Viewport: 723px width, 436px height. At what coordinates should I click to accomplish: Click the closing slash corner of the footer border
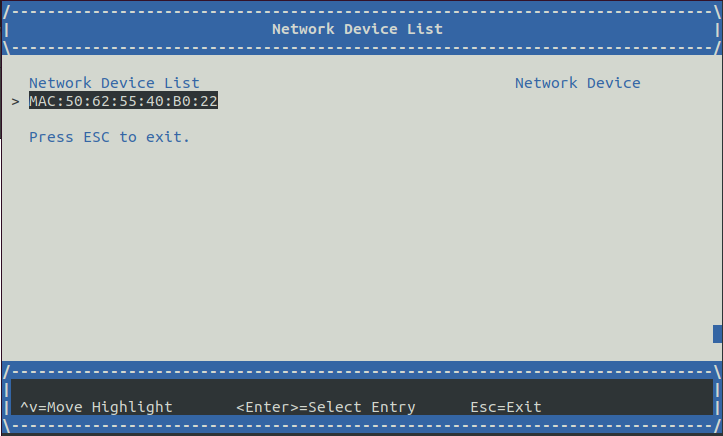(x=717, y=425)
